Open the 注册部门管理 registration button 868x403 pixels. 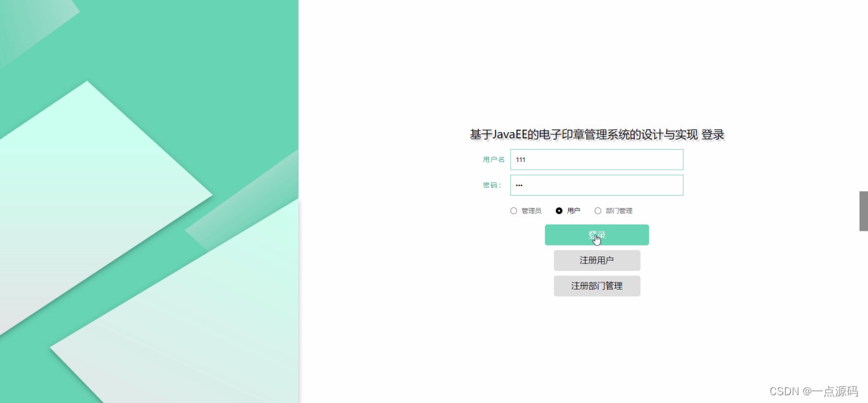point(597,286)
